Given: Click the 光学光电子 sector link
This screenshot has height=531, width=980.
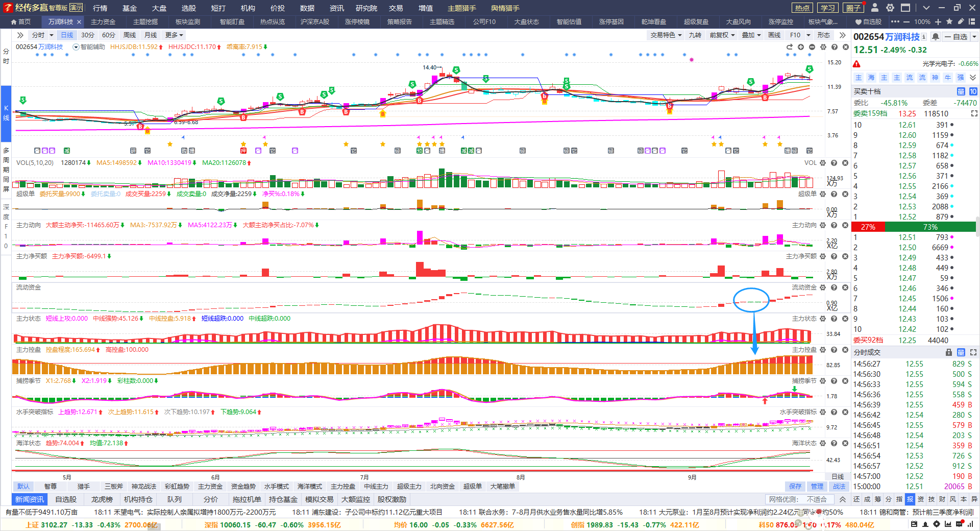Looking at the screenshot, I should [939, 64].
